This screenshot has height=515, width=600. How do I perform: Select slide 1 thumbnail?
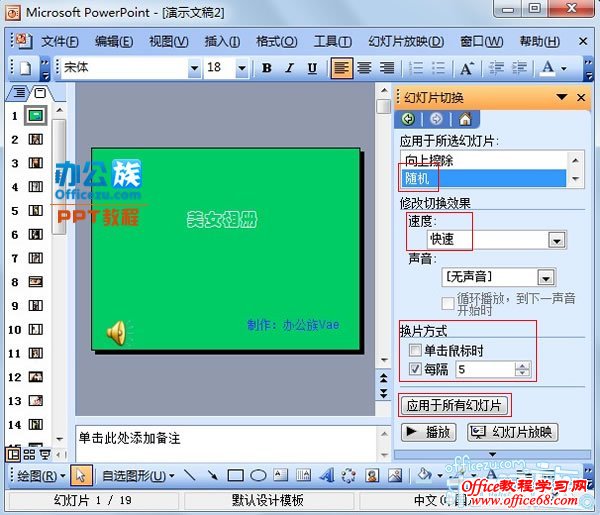coord(36,115)
